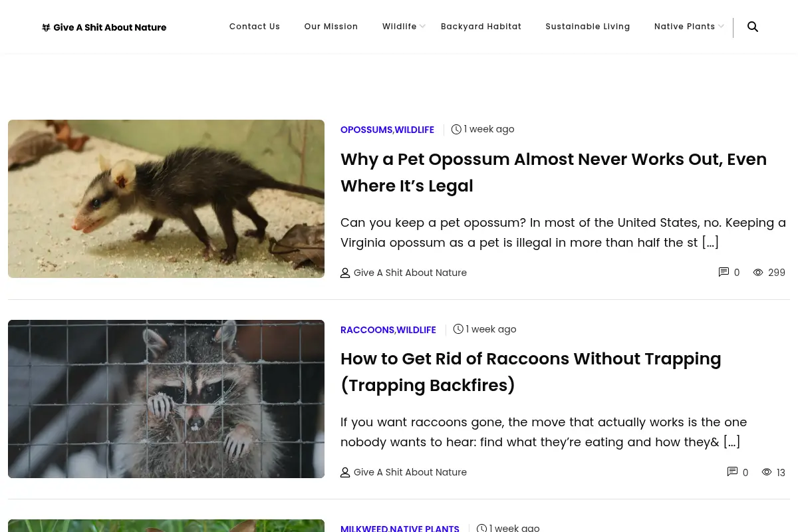Open author link under the opossum post
Screen dimensions: 798x532
click(x=410, y=273)
